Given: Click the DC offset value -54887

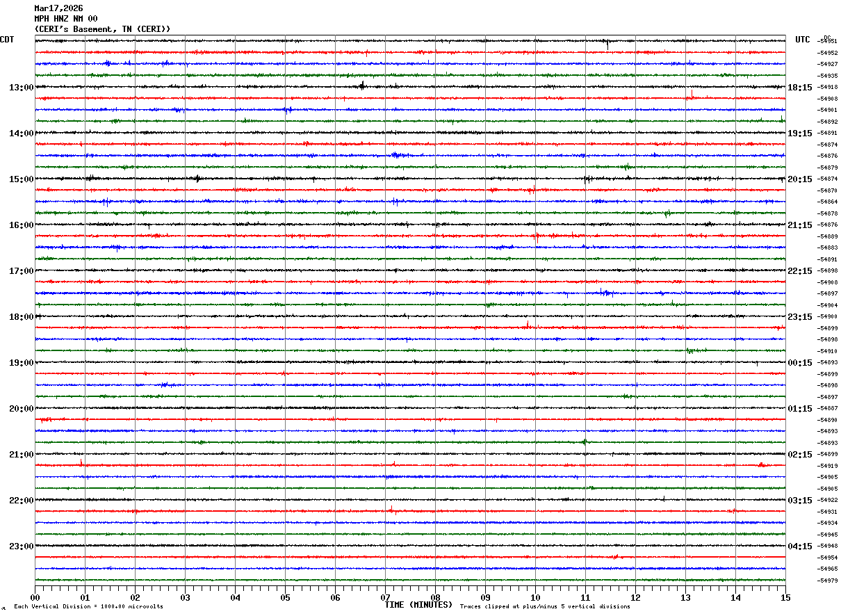Looking at the screenshot, I should (x=827, y=408).
